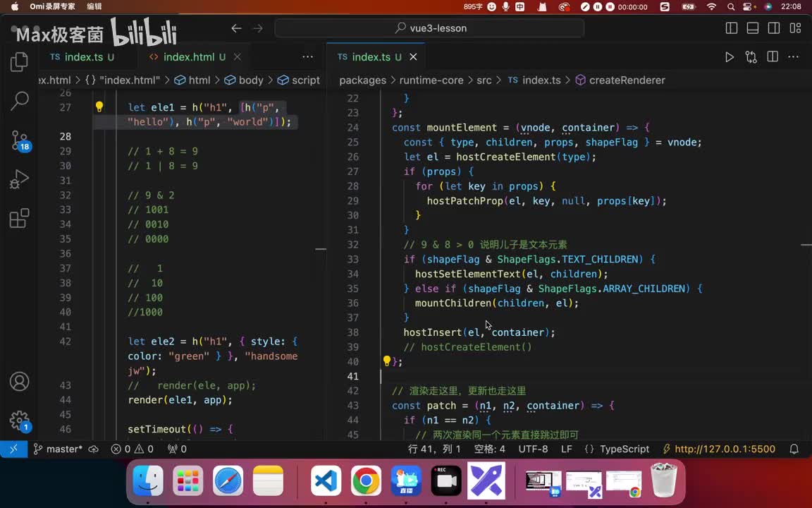Open changes compare icon in editor toolbar
The height and width of the screenshot is (508, 812).
(751, 57)
